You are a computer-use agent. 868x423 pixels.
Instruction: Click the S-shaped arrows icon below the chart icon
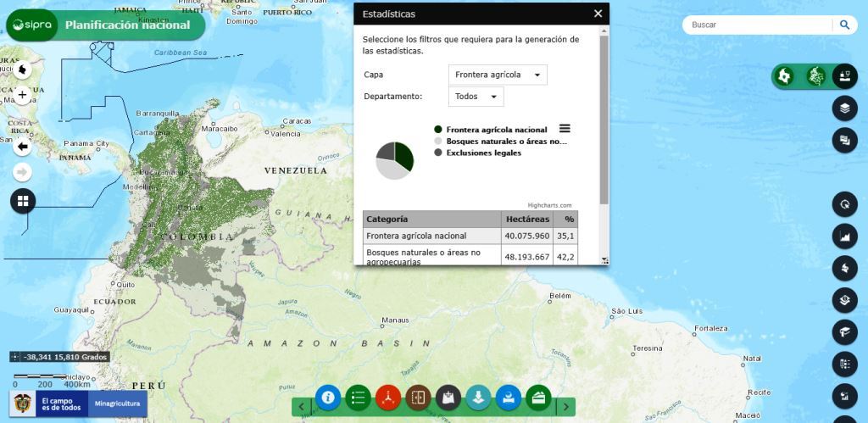coord(845,269)
